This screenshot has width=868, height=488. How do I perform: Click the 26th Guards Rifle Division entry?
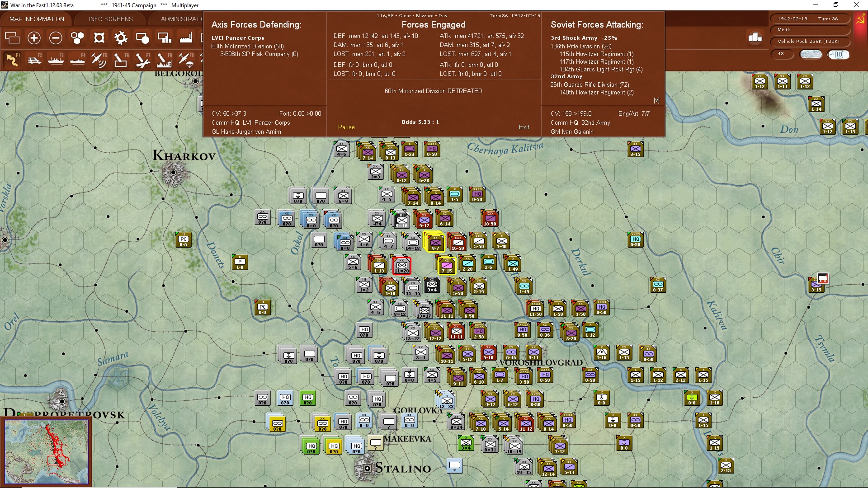[590, 84]
